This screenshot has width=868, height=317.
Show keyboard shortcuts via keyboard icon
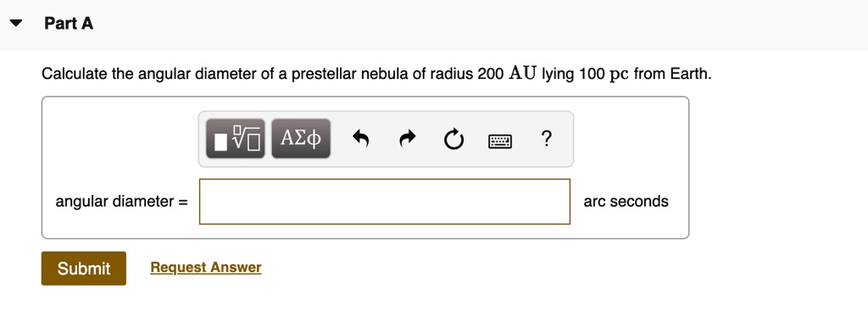[500, 142]
